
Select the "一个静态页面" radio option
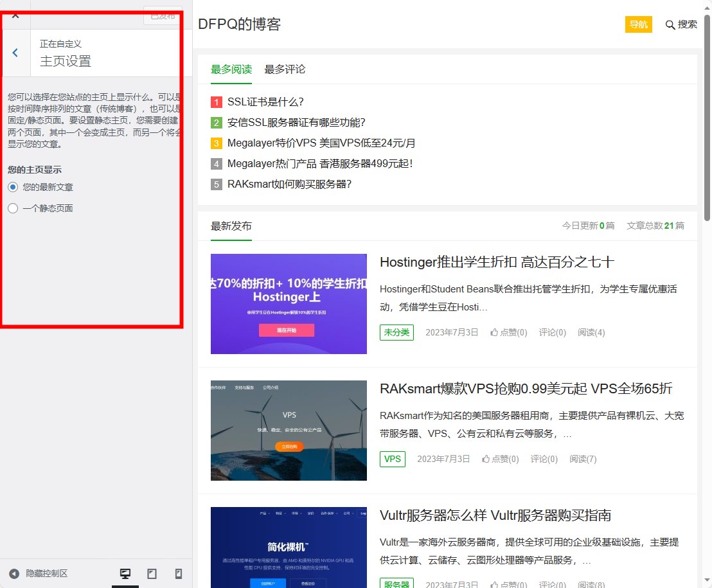pos(13,208)
